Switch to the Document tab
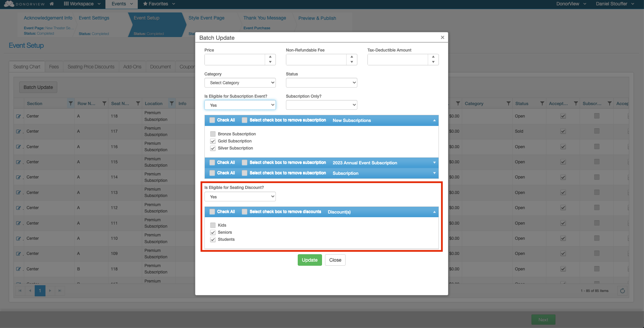The image size is (644, 328). [x=160, y=67]
